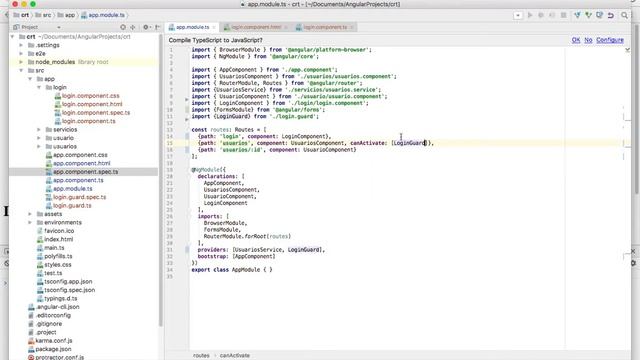This screenshot has height=360, width=640.
Task: Click No on the compile TypeScript prompt
Action: click(588, 40)
